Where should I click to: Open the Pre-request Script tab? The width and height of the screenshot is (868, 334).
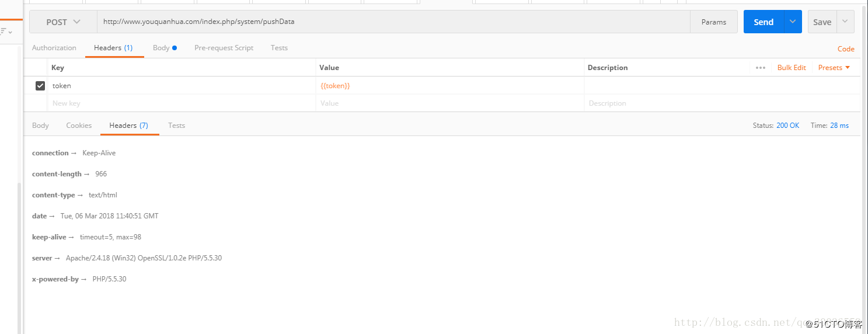224,48
